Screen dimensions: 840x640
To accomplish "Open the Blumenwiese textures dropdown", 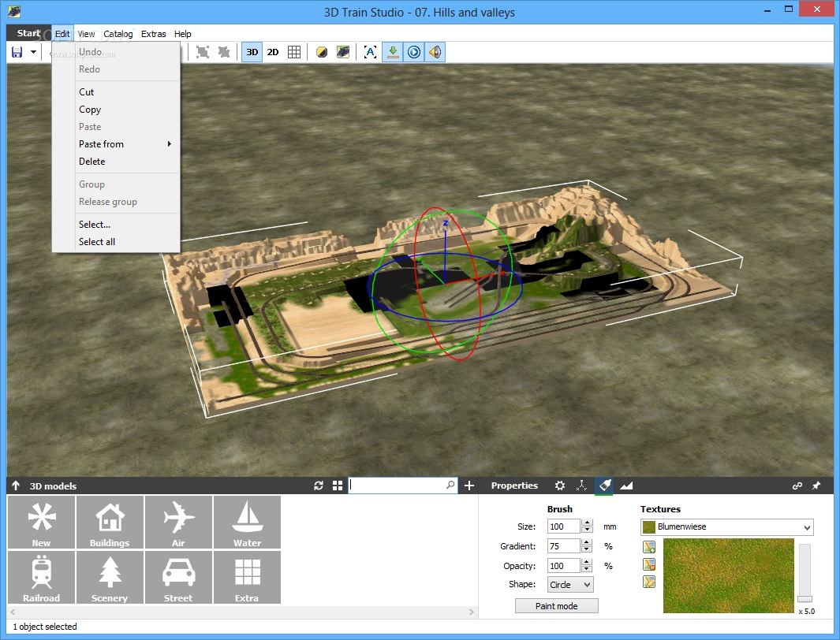I will [727, 527].
